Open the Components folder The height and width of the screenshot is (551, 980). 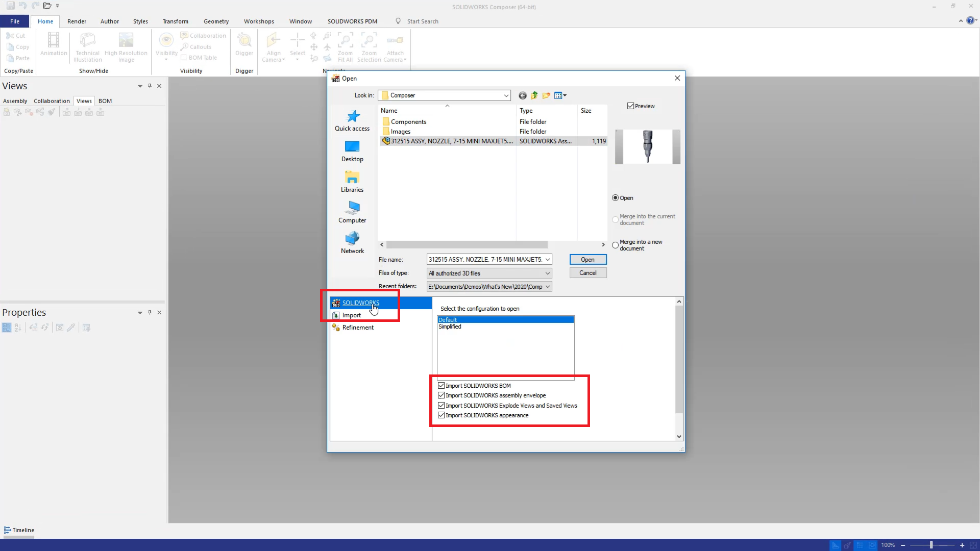point(408,122)
